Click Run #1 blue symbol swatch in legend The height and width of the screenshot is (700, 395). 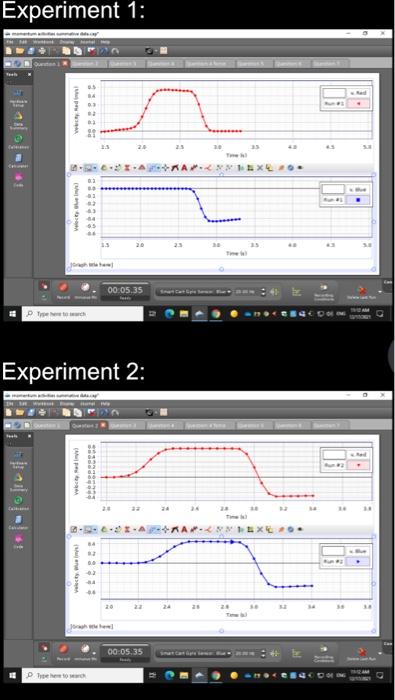(x=358, y=200)
